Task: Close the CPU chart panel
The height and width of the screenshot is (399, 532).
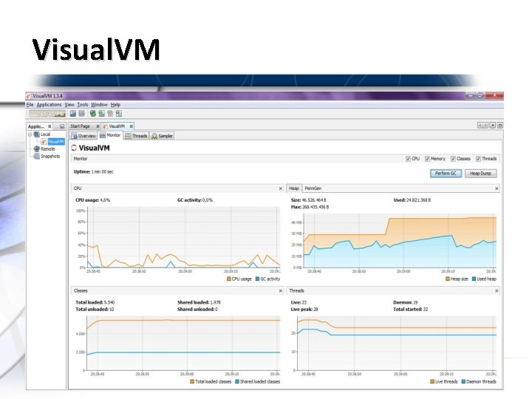Action: 281,188
